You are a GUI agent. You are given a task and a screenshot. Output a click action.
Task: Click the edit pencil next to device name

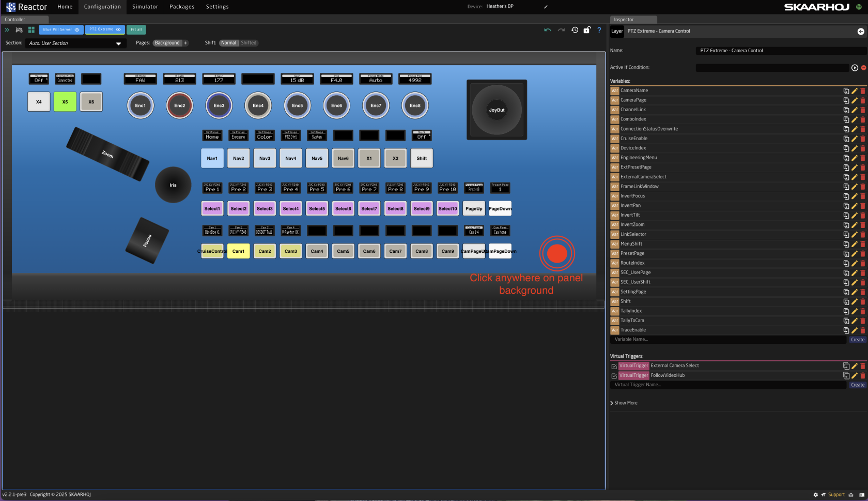(x=546, y=7)
